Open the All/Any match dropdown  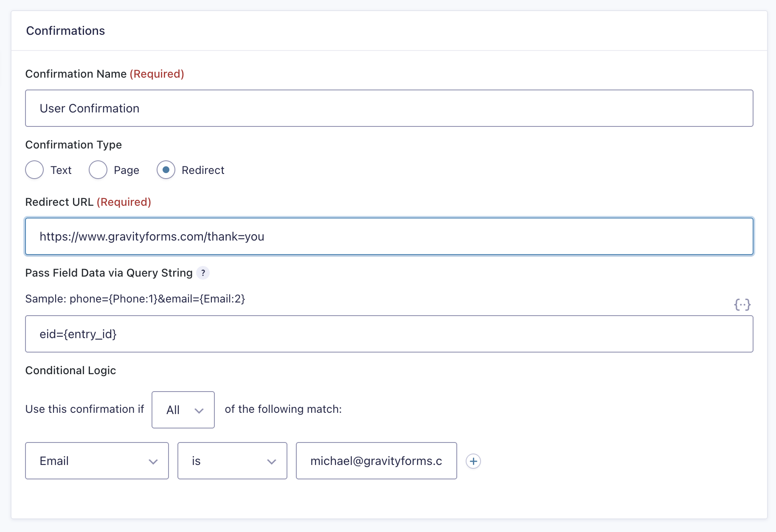tap(183, 410)
